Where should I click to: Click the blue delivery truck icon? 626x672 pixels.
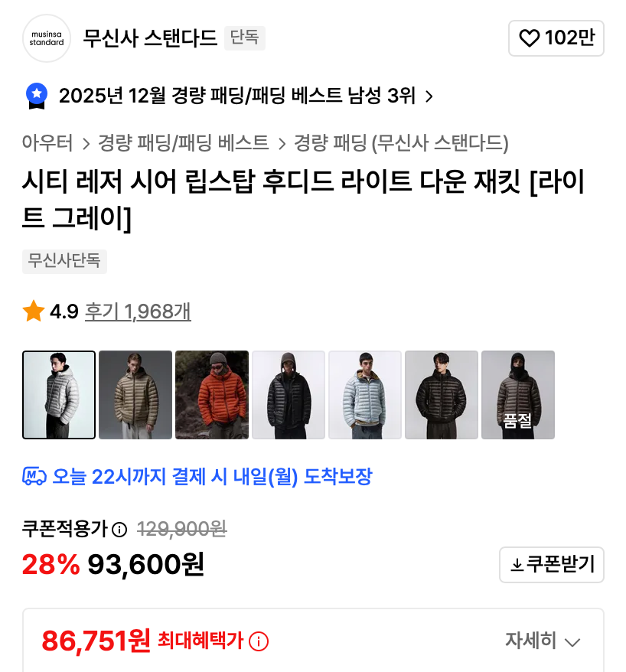(34, 477)
